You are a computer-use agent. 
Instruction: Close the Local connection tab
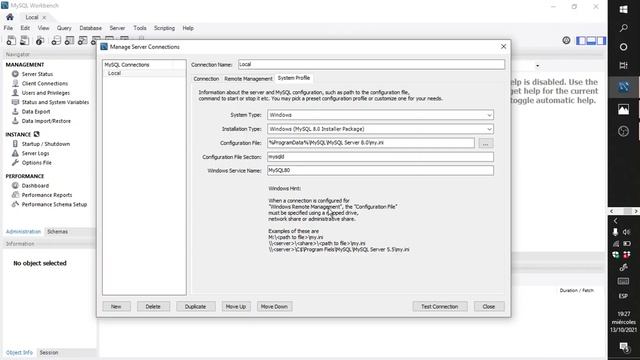click(44, 18)
